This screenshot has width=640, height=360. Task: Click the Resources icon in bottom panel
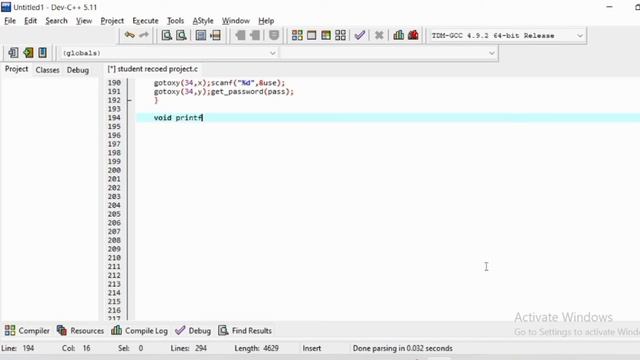click(62, 330)
